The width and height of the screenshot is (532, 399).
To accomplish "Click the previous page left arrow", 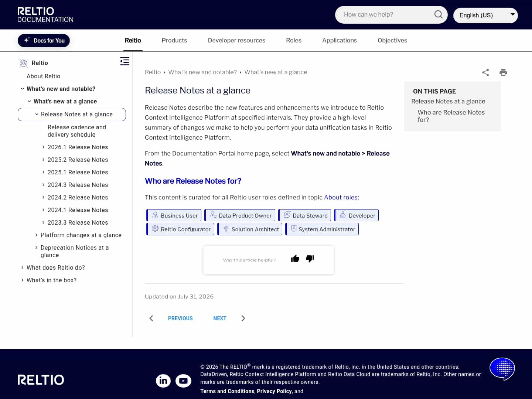I will click(151, 318).
